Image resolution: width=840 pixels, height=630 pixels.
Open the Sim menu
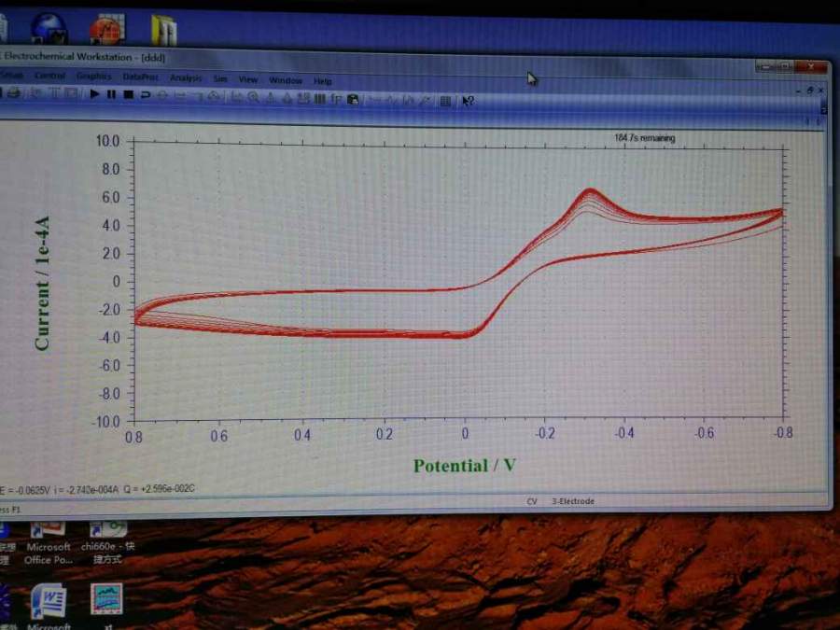220,78
